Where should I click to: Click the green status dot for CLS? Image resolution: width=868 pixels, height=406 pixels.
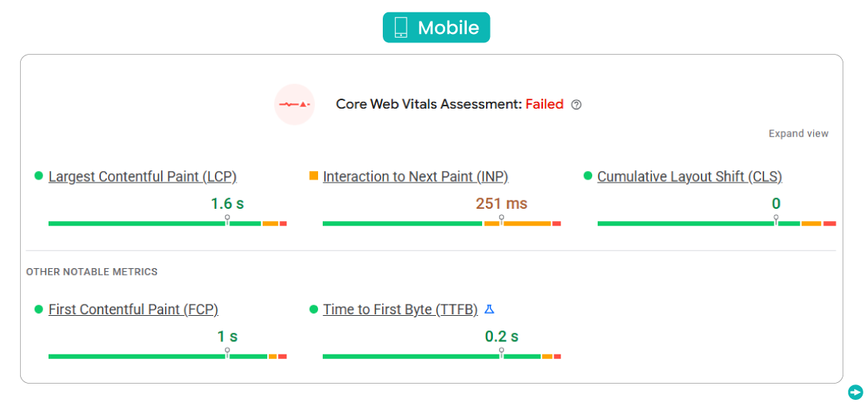588,176
